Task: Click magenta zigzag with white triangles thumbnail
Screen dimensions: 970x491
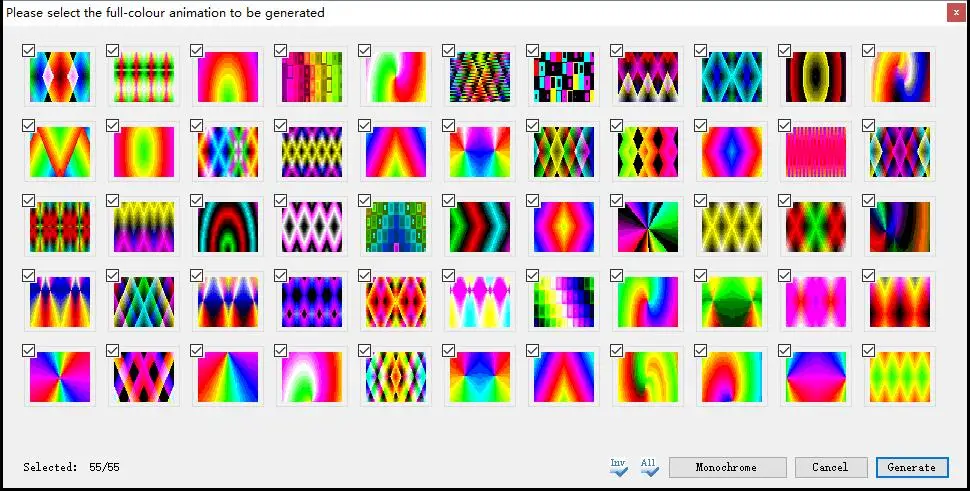Action: [648, 77]
